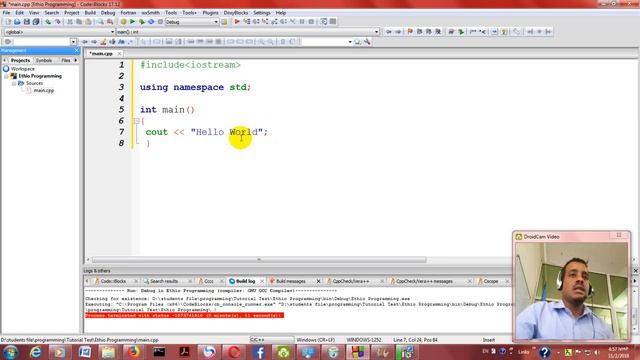Image resolution: width=640 pixels, height=360 pixels.
Task: Open the File menu
Action: click(7, 13)
